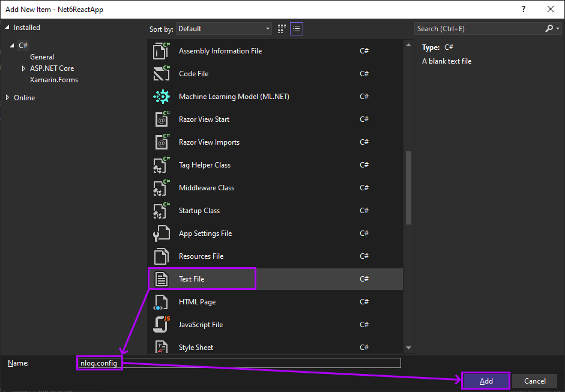
Task: Select the C# category label
Action: [23, 46]
